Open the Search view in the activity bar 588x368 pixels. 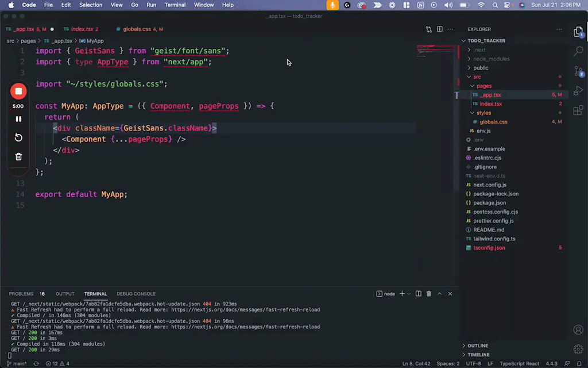pyautogui.click(x=578, y=51)
